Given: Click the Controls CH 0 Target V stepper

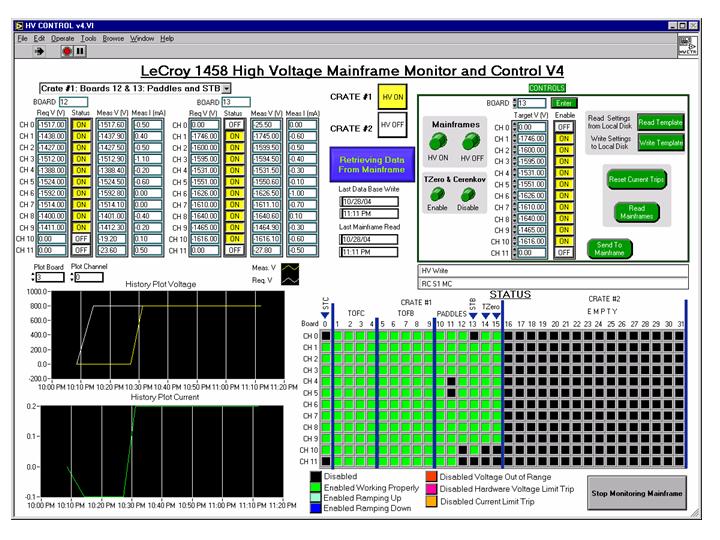Looking at the screenshot, I should click(515, 127).
